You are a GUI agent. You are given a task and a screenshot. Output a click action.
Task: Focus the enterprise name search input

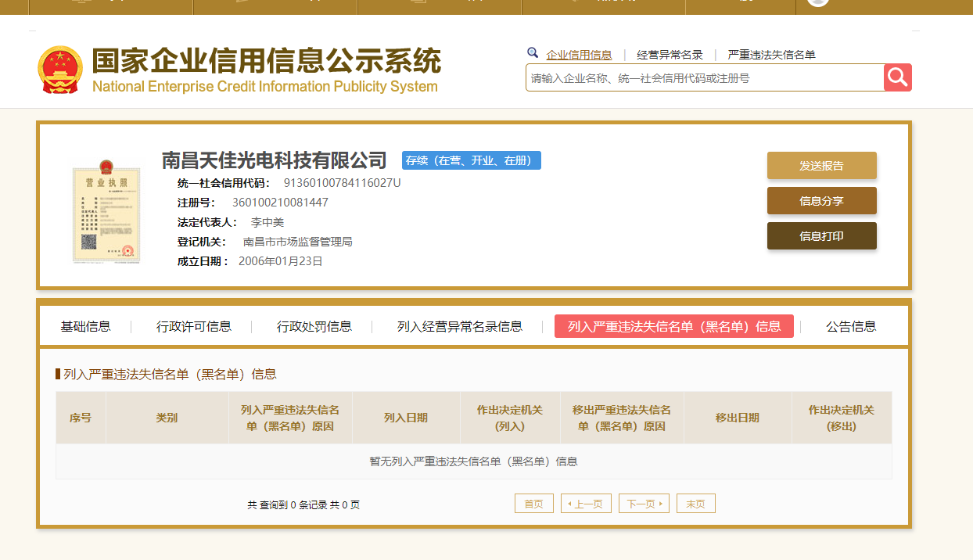point(705,77)
